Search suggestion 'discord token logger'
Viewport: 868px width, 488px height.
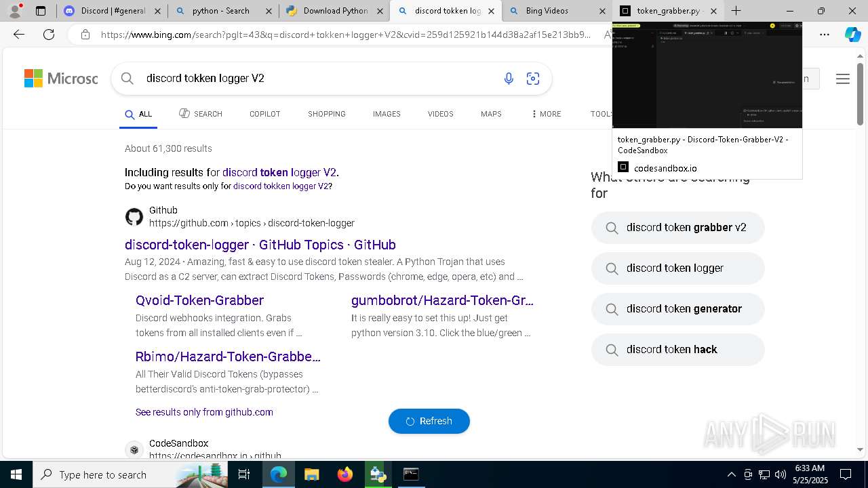click(677, 268)
